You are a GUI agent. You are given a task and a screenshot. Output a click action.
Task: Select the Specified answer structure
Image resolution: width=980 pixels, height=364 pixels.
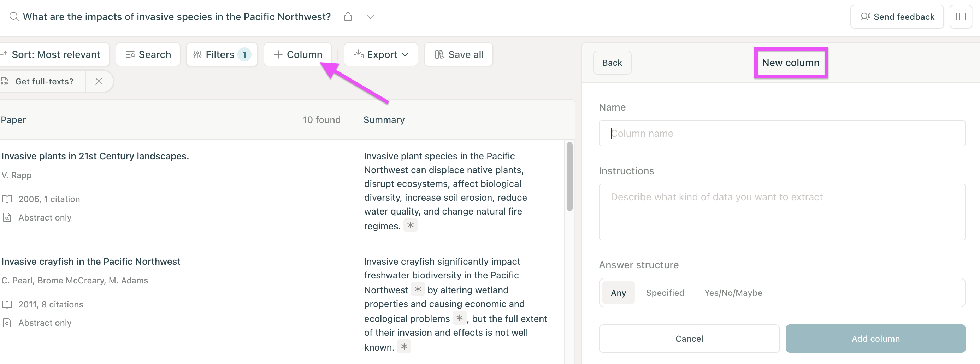click(665, 292)
